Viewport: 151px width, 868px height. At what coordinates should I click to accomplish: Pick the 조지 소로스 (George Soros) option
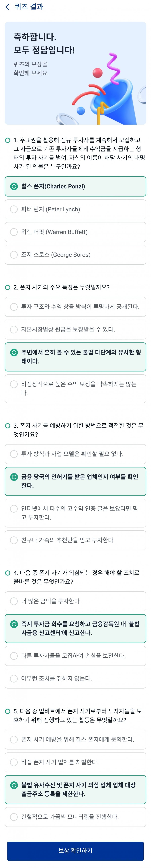click(x=75, y=255)
